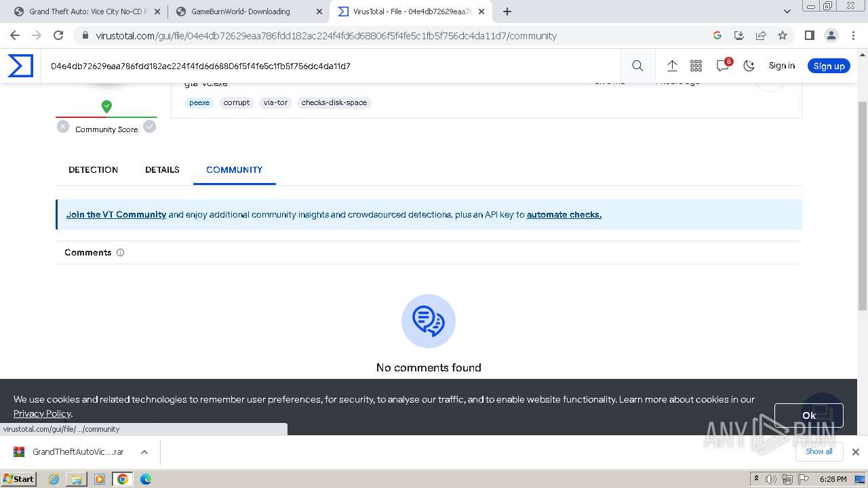Click the Chrome taskbar icon
The width and height of the screenshot is (868, 488).
(123, 479)
